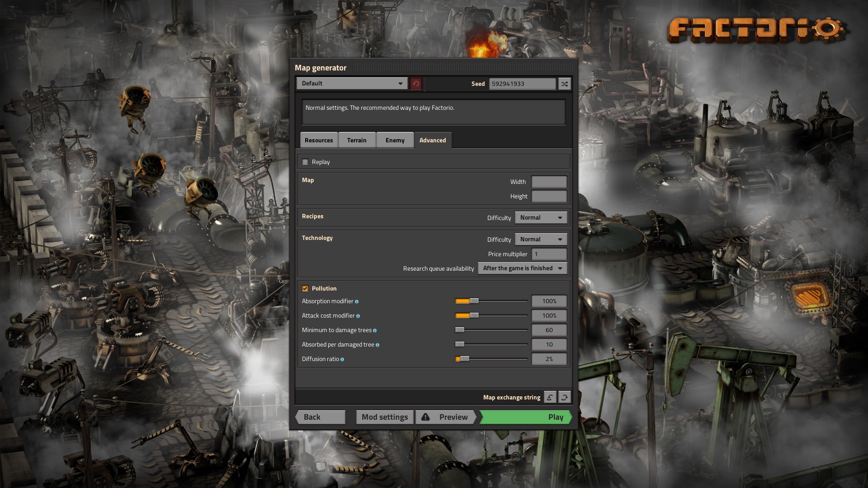Click the Preview button
Viewport: 868px width, 488px height.
(446, 417)
